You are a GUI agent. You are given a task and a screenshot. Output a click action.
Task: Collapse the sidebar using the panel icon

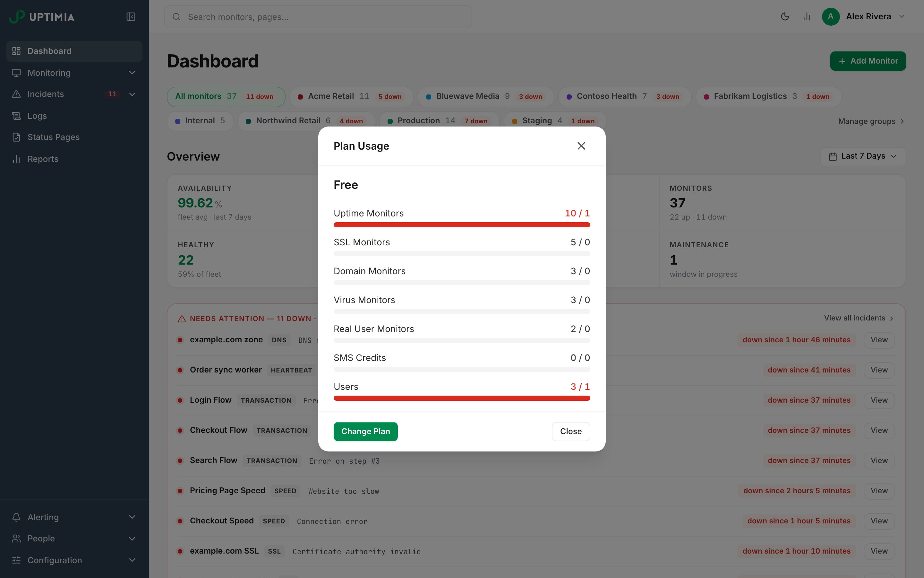coord(131,17)
